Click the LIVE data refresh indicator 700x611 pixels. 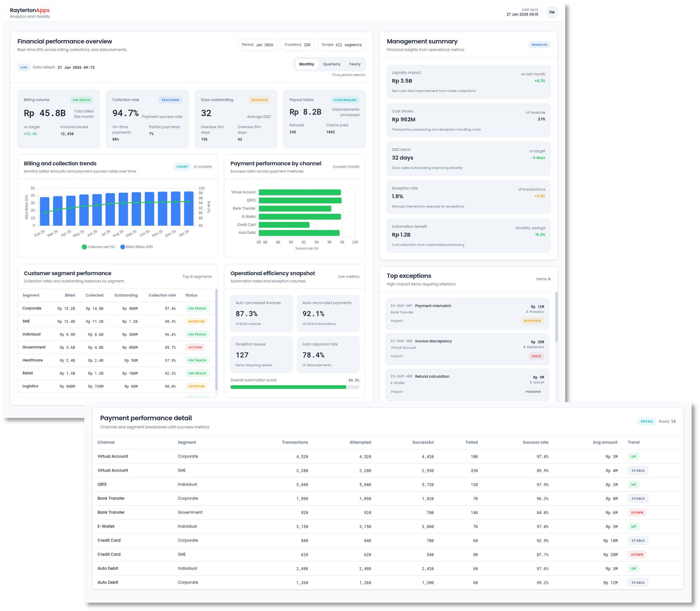pos(24,67)
